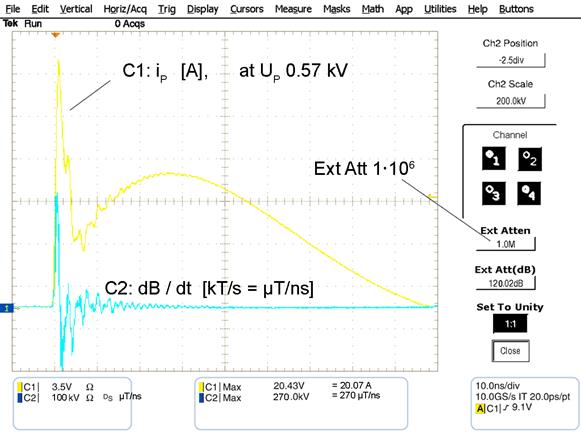Set attenuation to unity with 1:1

click(x=510, y=324)
